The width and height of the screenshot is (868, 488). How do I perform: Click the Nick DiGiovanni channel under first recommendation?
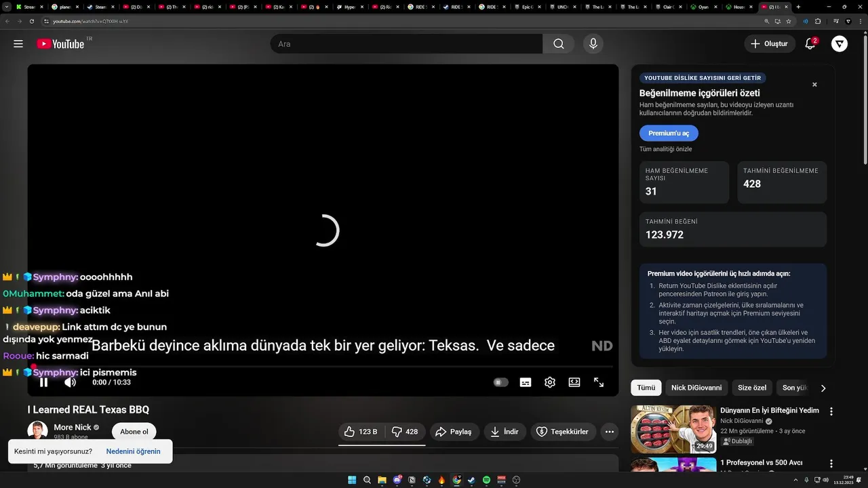[x=743, y=421]
